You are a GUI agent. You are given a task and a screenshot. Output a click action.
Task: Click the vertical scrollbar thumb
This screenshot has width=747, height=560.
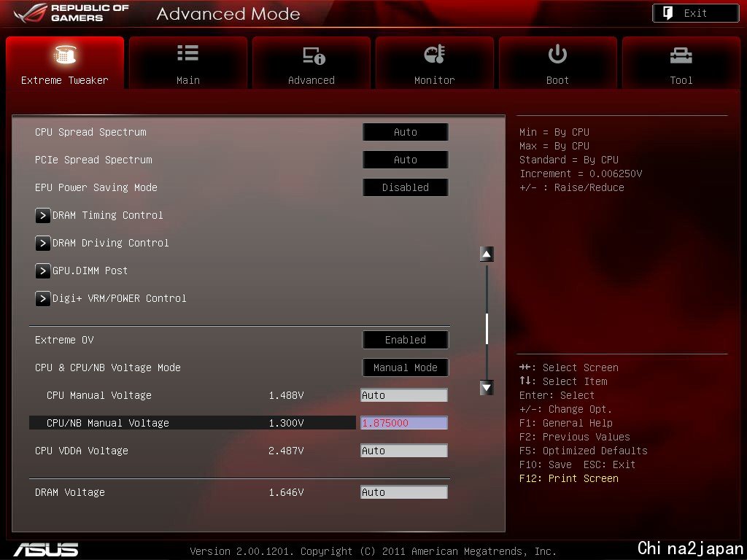487,329
